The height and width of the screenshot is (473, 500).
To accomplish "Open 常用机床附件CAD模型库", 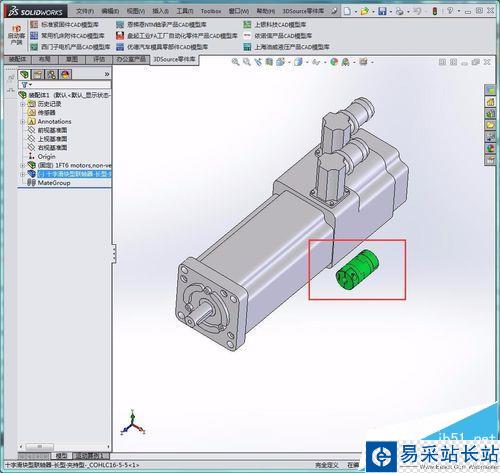I will tap(67, 35).
